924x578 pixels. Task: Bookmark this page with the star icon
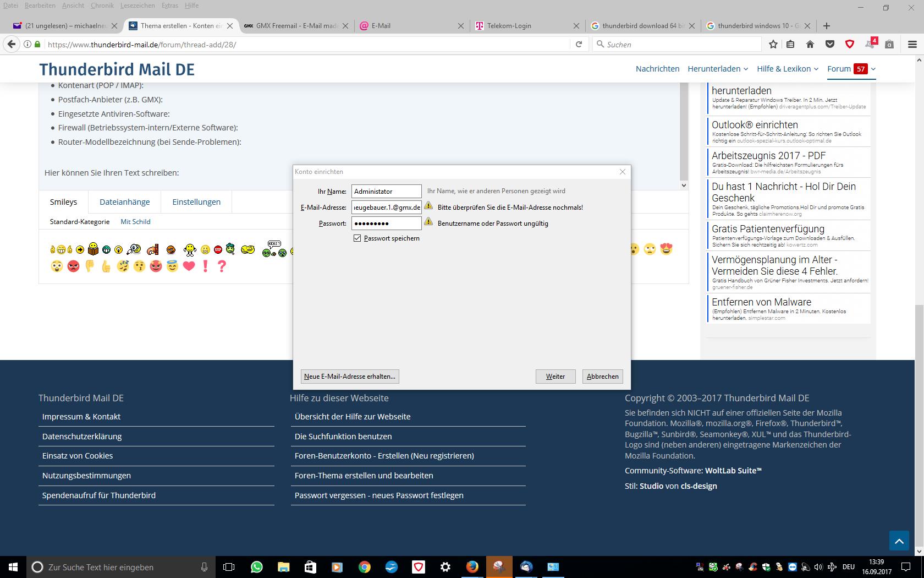[773, 45]
